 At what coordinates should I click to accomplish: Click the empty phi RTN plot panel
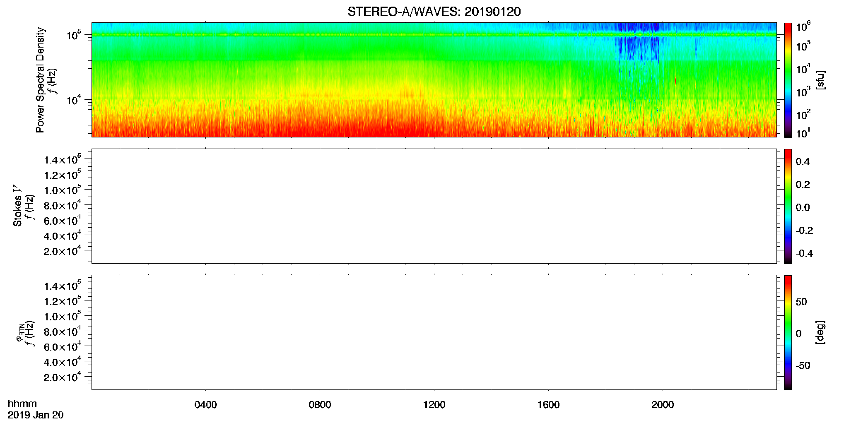pyautogui.click(x=434, y=332)
